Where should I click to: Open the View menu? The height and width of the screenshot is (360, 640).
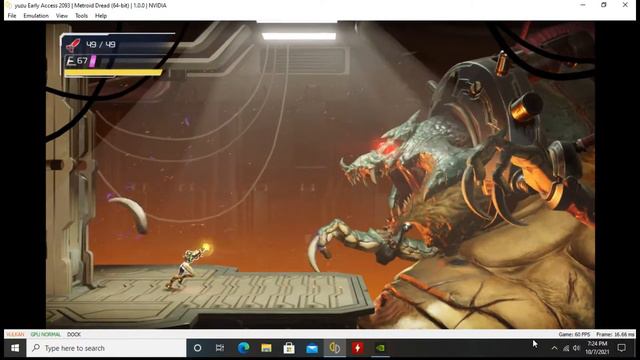pos(62,16)
